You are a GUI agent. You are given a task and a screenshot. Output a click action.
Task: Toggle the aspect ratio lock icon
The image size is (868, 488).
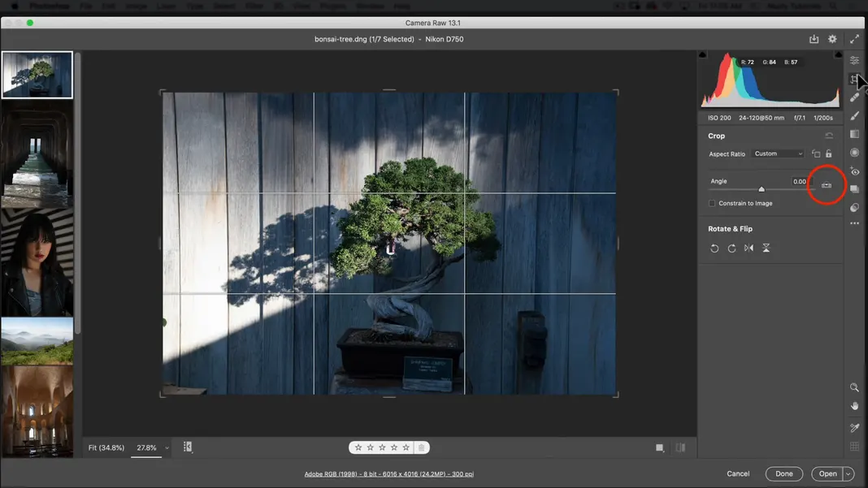coord(829,153)
